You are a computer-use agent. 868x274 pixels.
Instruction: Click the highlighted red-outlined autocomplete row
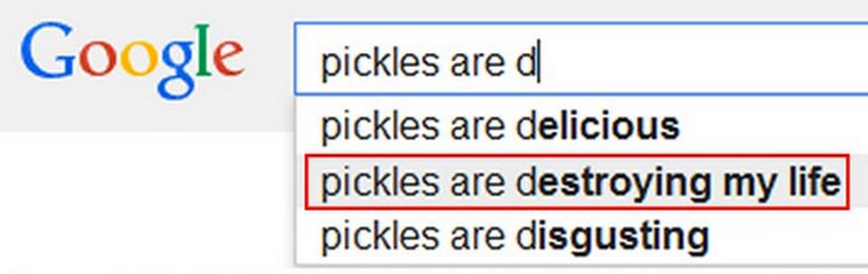tap(577, 182)
